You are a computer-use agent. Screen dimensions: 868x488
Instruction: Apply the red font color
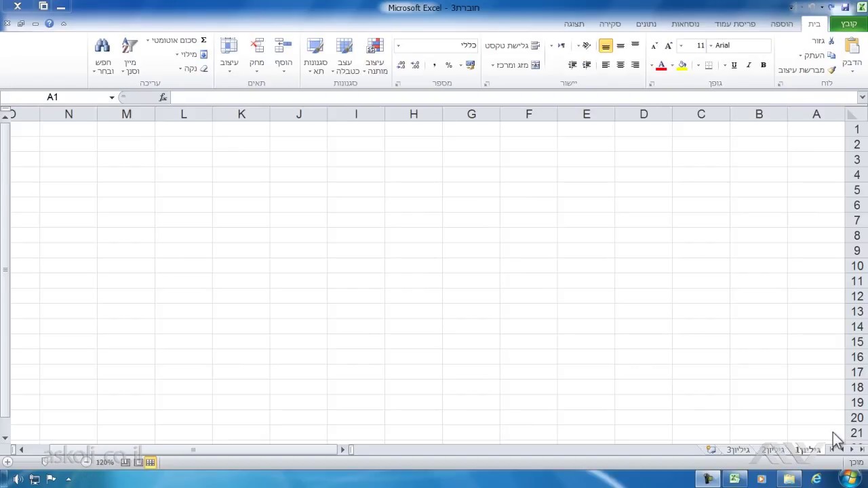pyautogui.click(x=661, y=65)
